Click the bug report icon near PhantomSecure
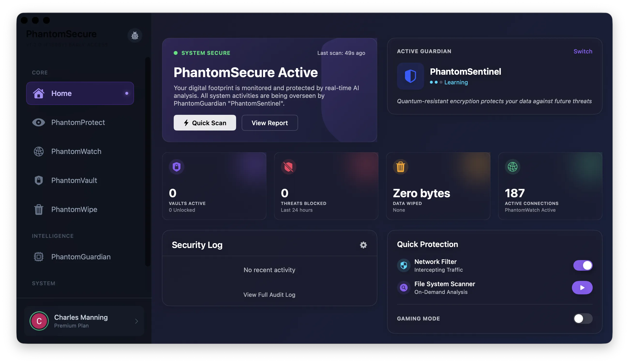Viewport: 629px width, 364px height. (135, 36)
